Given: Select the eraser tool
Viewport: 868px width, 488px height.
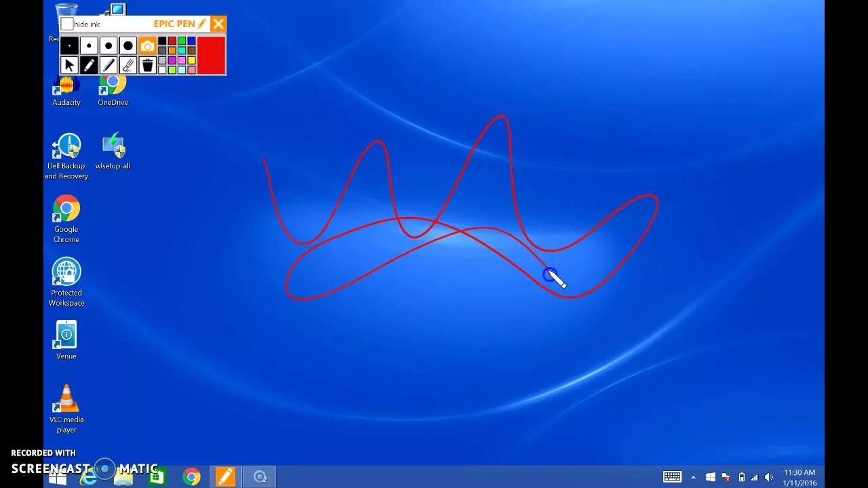Looking at the screenshot, I should pyautogui.click(x=128, y=65).
